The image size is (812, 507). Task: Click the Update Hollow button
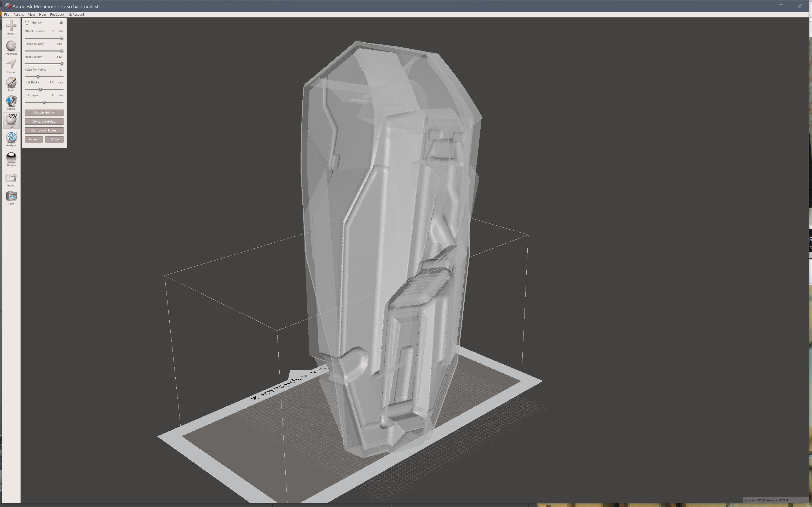pos(44,113)
